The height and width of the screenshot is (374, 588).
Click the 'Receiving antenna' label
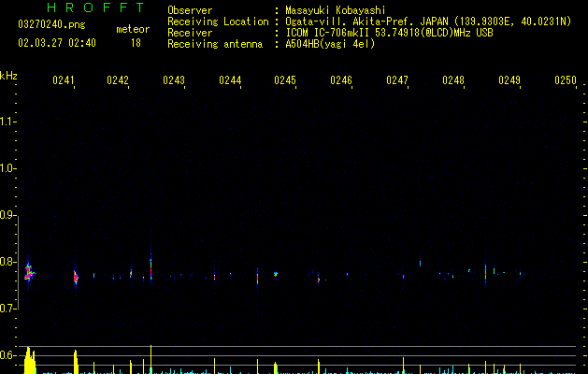coord(215,44)
